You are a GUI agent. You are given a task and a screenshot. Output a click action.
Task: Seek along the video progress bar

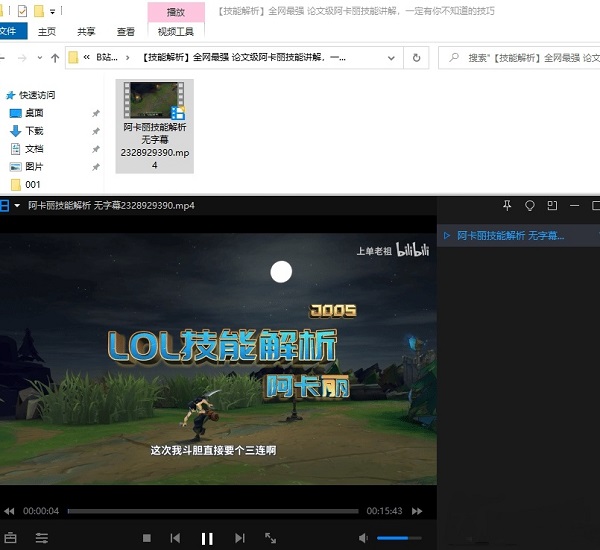(213, 511)
